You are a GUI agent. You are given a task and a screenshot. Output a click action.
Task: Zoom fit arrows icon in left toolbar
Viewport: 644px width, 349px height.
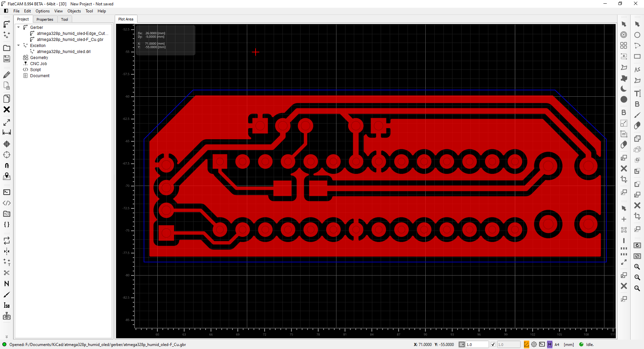7,122
